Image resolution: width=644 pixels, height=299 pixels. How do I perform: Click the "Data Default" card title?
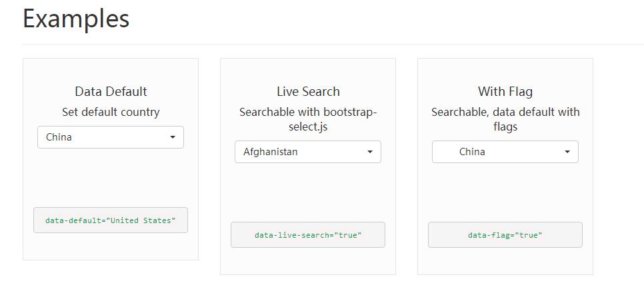(x=111, y=91)
